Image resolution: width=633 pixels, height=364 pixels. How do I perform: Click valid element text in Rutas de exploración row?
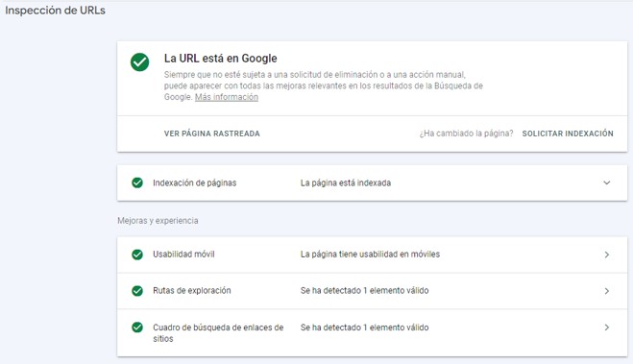click(x=365, y=291)
